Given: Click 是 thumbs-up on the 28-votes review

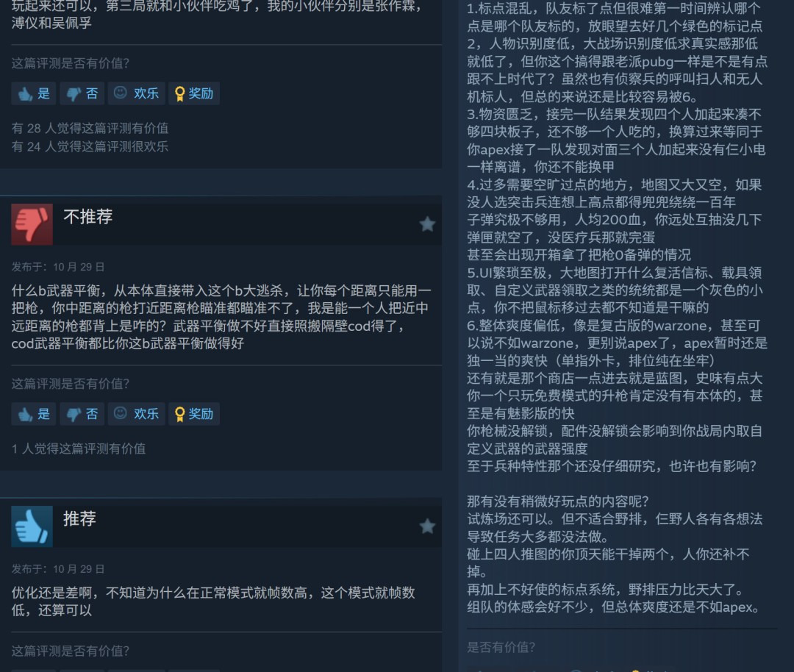Looking at the screenshot, I should 34,93.
